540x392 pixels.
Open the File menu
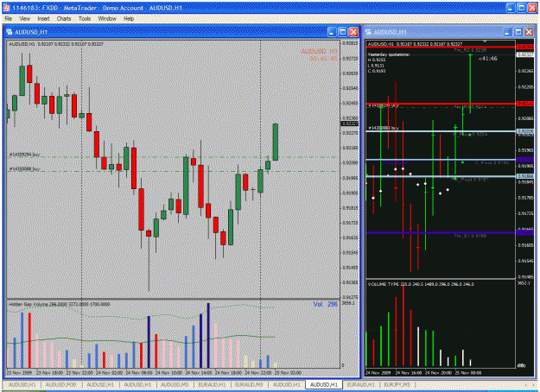pos(9,19)
